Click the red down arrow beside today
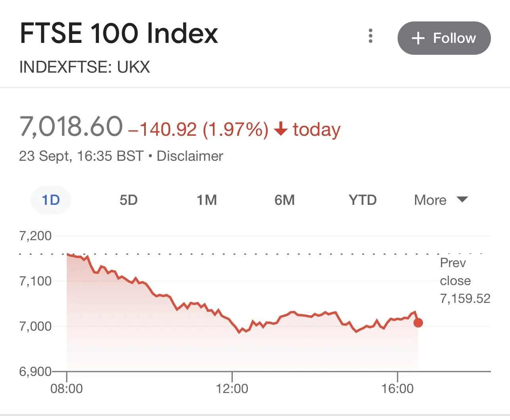This screenshot has width=510, height=420. pyautogui.click(x=281, y=129)
